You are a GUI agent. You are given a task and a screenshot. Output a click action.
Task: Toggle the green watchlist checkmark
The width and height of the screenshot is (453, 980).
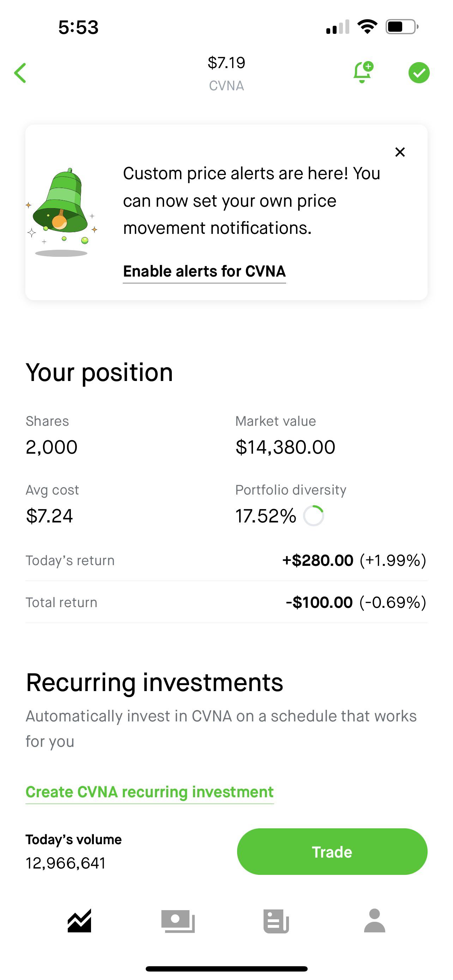(419, 73)
